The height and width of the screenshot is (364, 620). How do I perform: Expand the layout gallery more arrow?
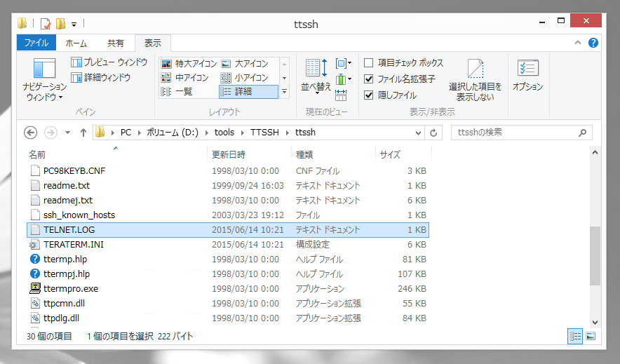tap(284, 92)
